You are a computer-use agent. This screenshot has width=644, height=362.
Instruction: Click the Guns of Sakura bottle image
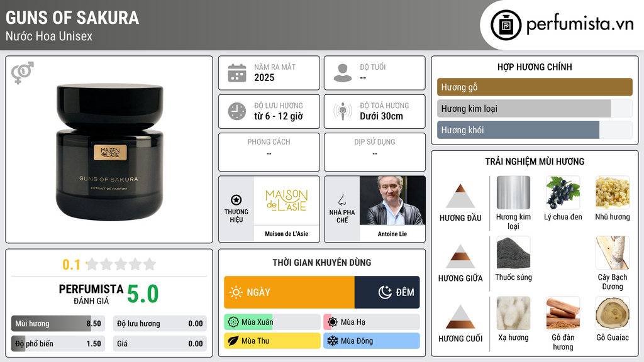[109, 152]
